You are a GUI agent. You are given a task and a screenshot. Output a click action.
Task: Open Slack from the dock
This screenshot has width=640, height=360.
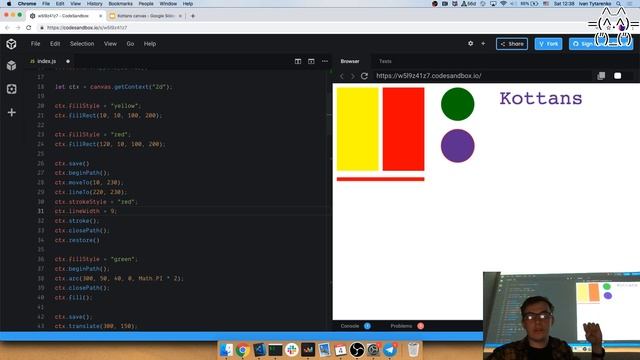[x=291, y=350]
